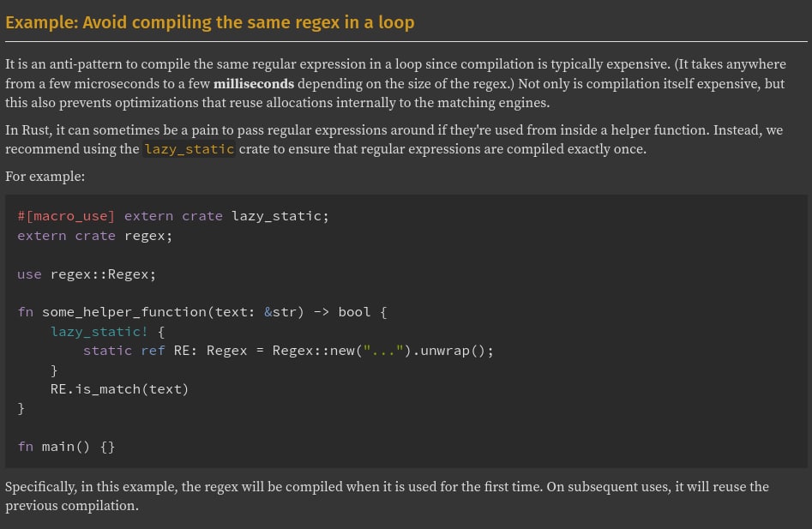Click the 'static ref RE' declaration
The width and height of the screenshot is (812, 529).
[x=124, y=351]
